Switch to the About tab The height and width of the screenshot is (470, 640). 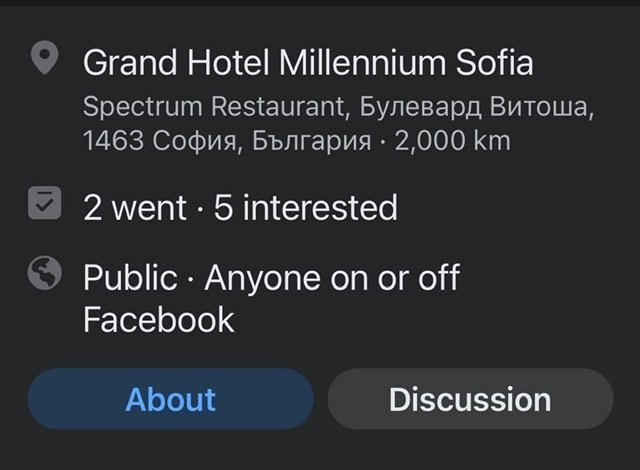(x=170, y=399)
